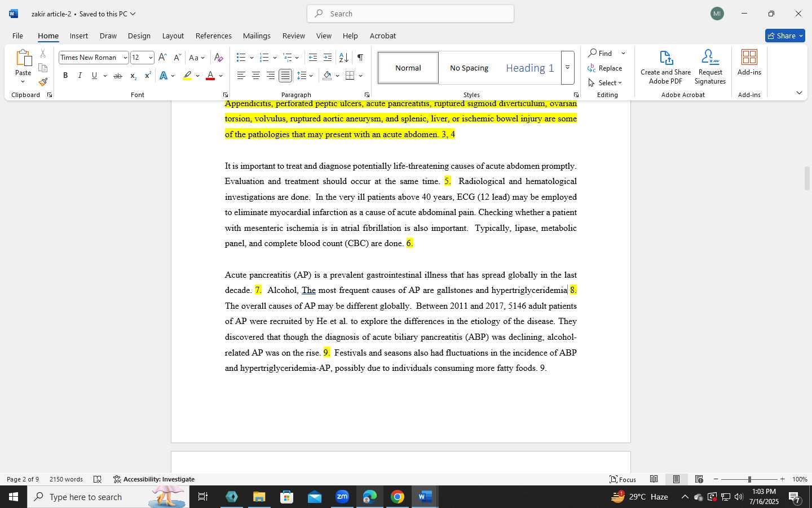
Task: Open Numbering list dropdown arrow
Action: point(275,58)
